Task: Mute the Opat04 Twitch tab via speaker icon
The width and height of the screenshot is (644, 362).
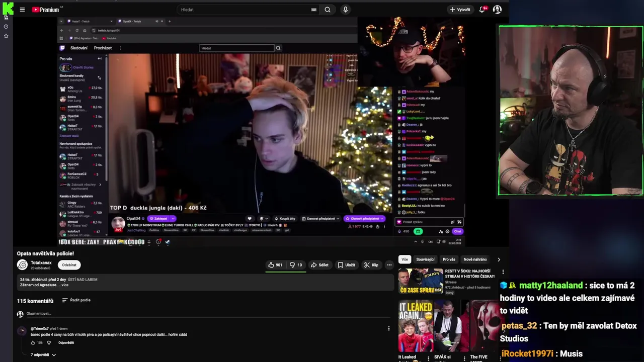Action: click(156, 21)
